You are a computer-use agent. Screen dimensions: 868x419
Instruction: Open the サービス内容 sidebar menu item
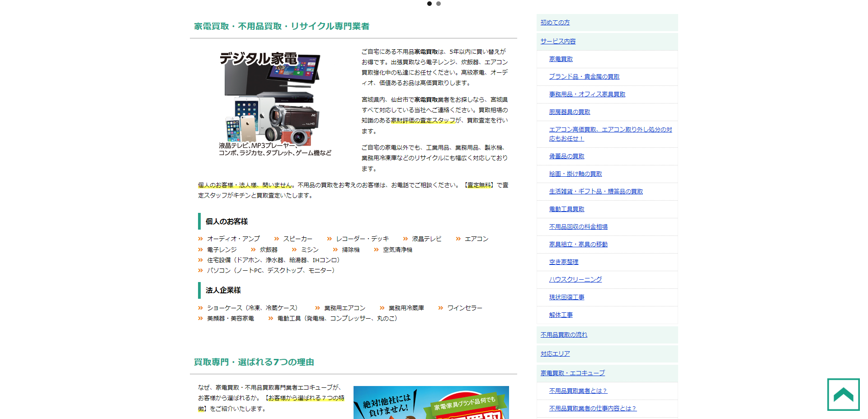pos(558,42)
